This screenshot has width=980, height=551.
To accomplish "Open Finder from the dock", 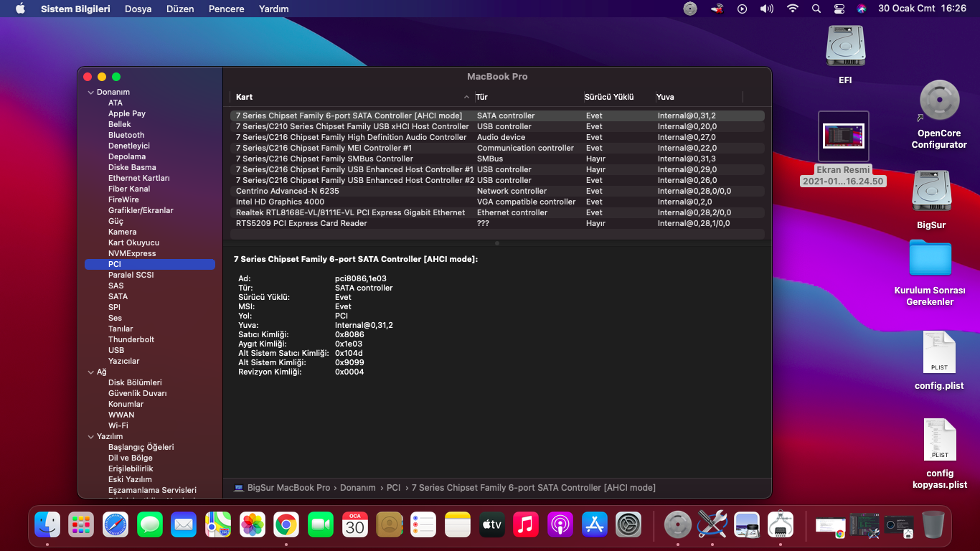I will coord(47,525).
